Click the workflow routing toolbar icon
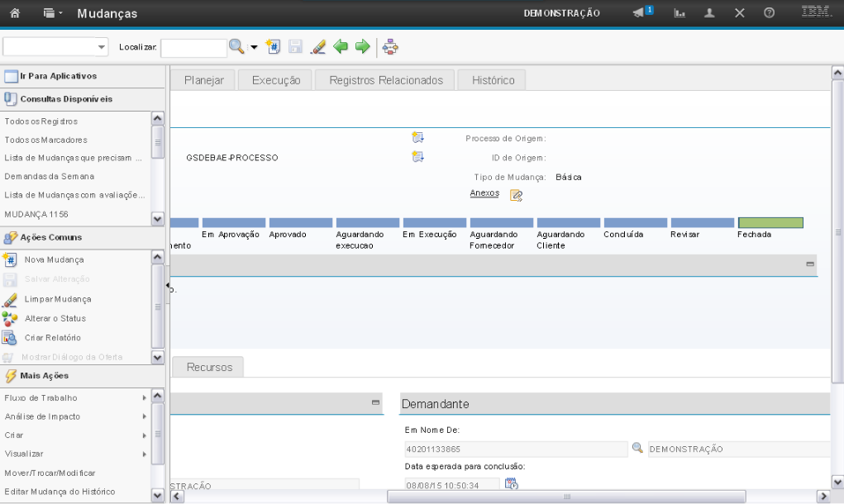The width and height of the screenshot is (844, 504). pyautogui.click(x=391, y=47)
